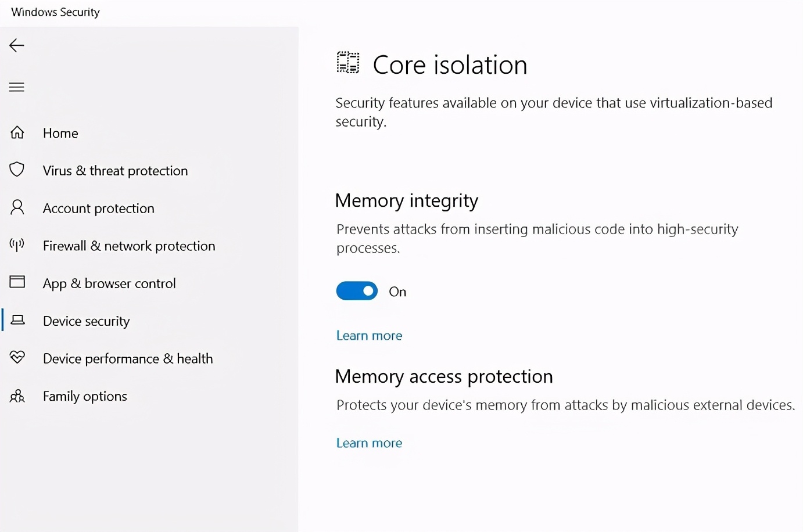Open Firewall & network protection page

tap(129, 245)
